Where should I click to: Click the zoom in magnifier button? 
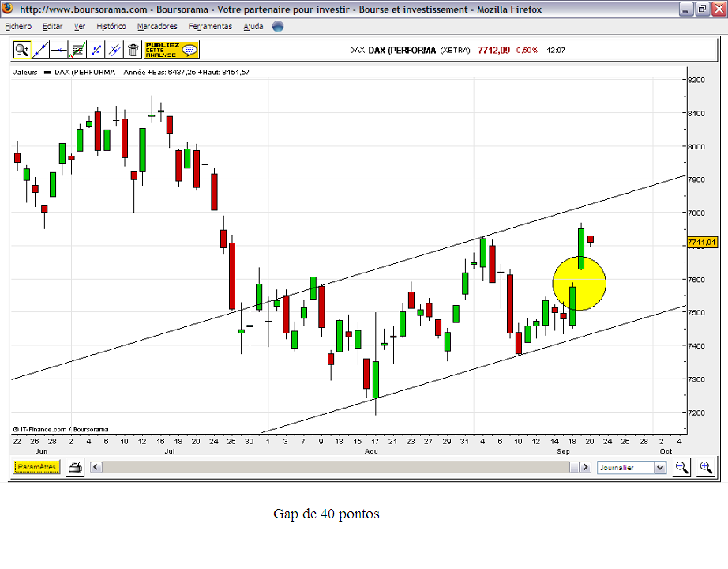706,467
